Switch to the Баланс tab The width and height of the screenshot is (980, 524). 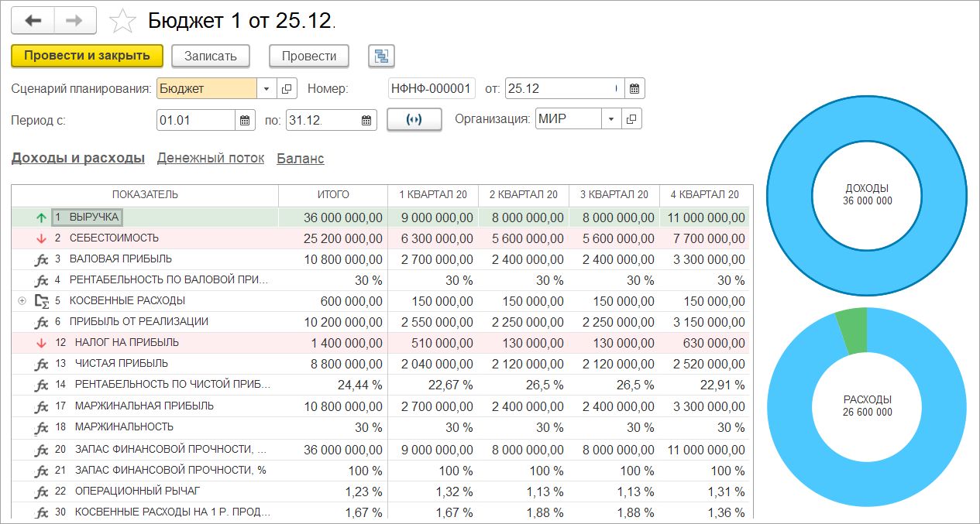(x=300, y=158)
